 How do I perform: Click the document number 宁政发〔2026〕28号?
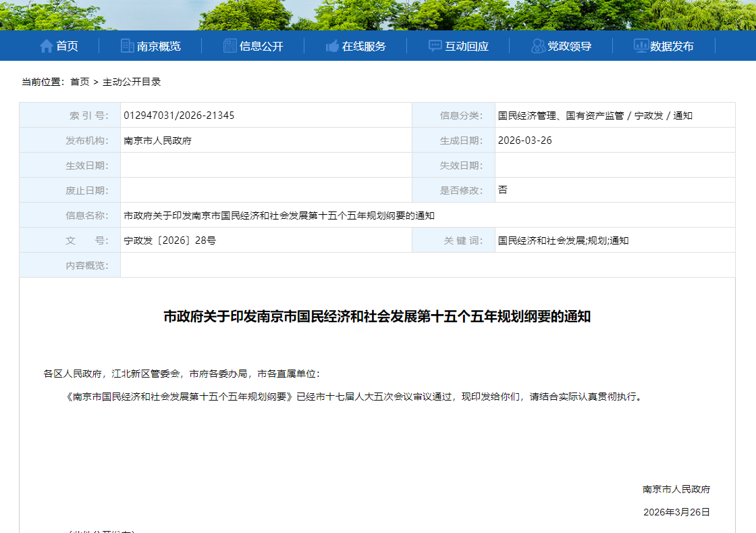point(169,240)
